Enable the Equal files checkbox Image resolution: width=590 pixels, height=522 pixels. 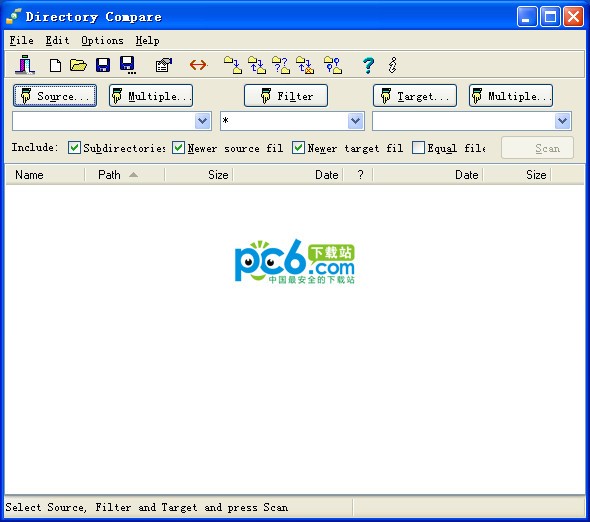[x=418, y=148]
